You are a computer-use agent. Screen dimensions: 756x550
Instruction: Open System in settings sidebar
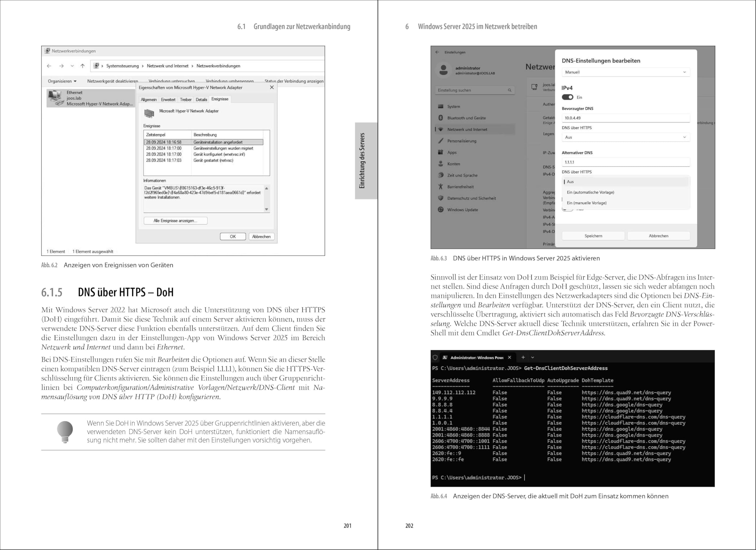click(x=475, y=106)
